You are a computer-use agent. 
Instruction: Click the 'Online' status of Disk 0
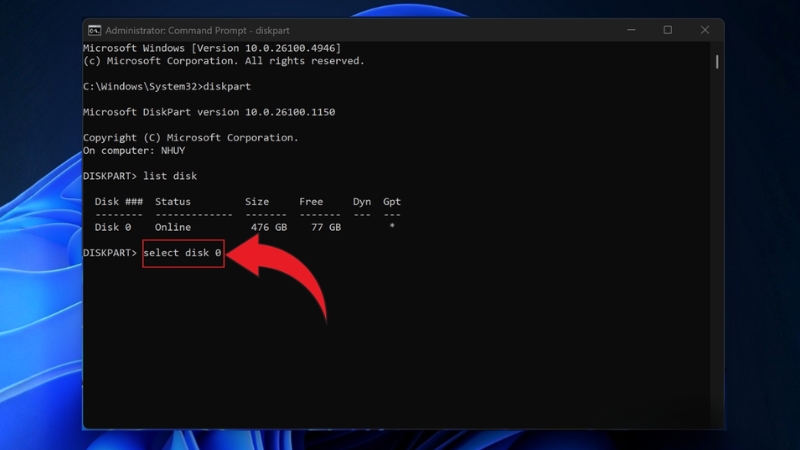point(172,228)
